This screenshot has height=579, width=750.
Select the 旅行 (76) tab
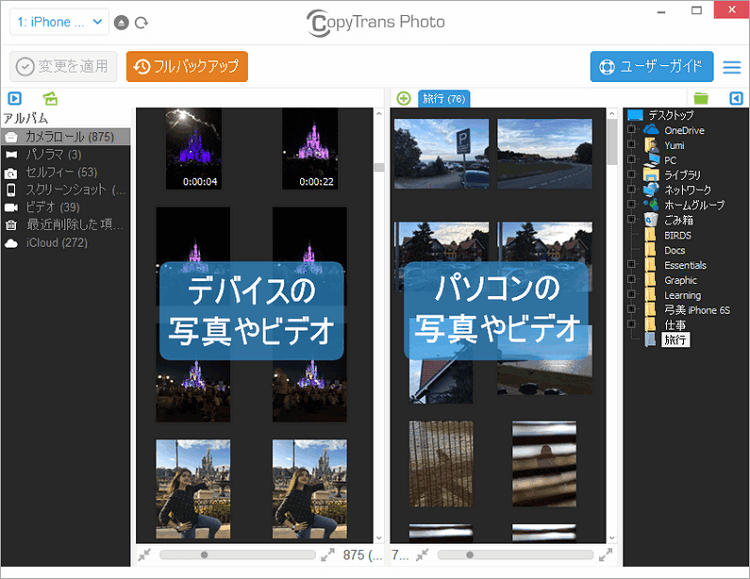444,99
